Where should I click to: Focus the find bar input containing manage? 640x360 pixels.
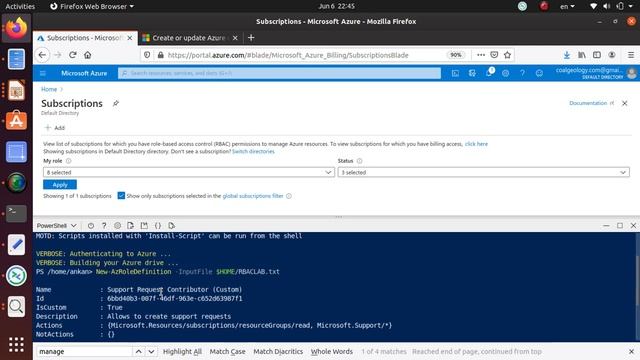[x=84, y=351]
